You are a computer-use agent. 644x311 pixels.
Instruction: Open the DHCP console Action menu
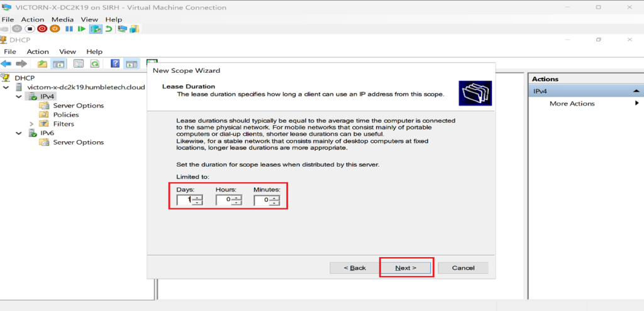37,52
